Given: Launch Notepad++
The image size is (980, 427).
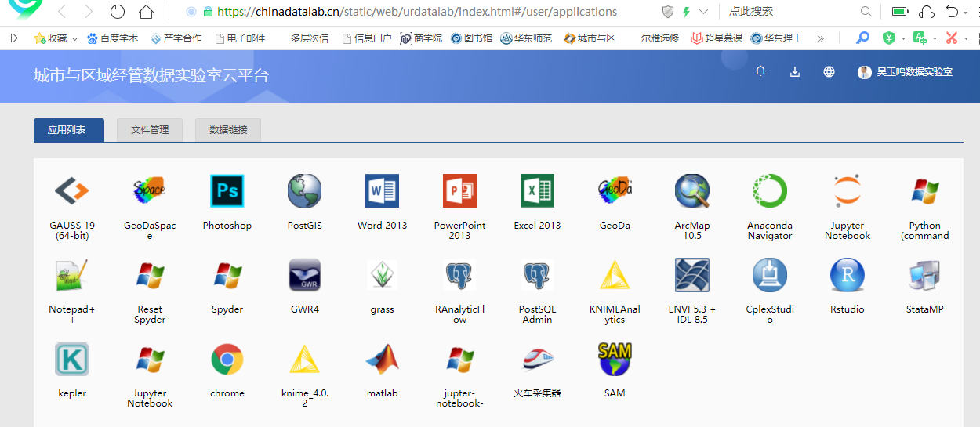Looking at the screenshot, I should pyautogui.click(x=72, y=275).
